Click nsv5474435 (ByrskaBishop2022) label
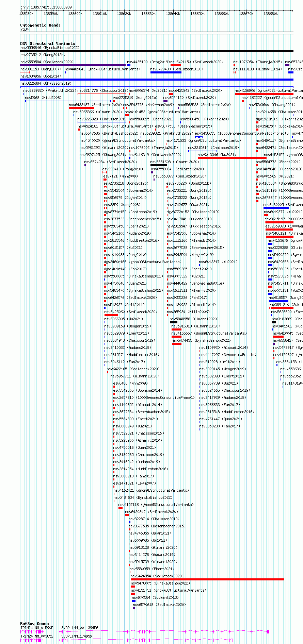The width and height of the screenshot is (303, 644). coord(201,341)
